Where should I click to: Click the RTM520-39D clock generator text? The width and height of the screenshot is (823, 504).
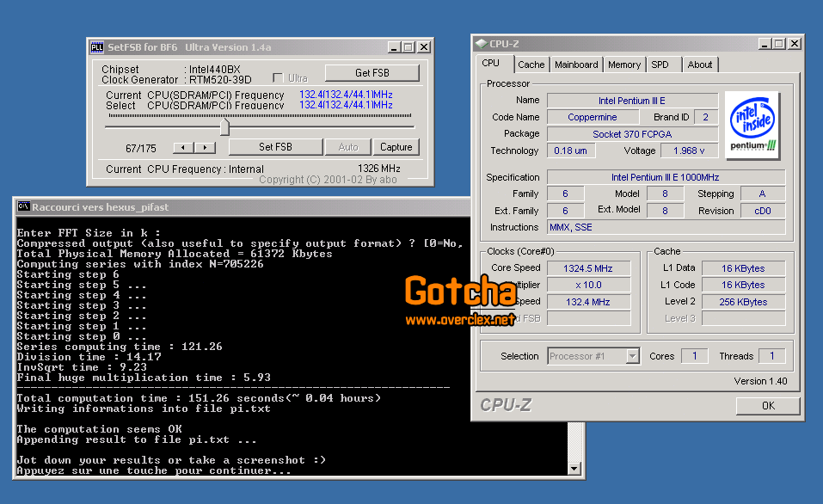click(220, 80)
